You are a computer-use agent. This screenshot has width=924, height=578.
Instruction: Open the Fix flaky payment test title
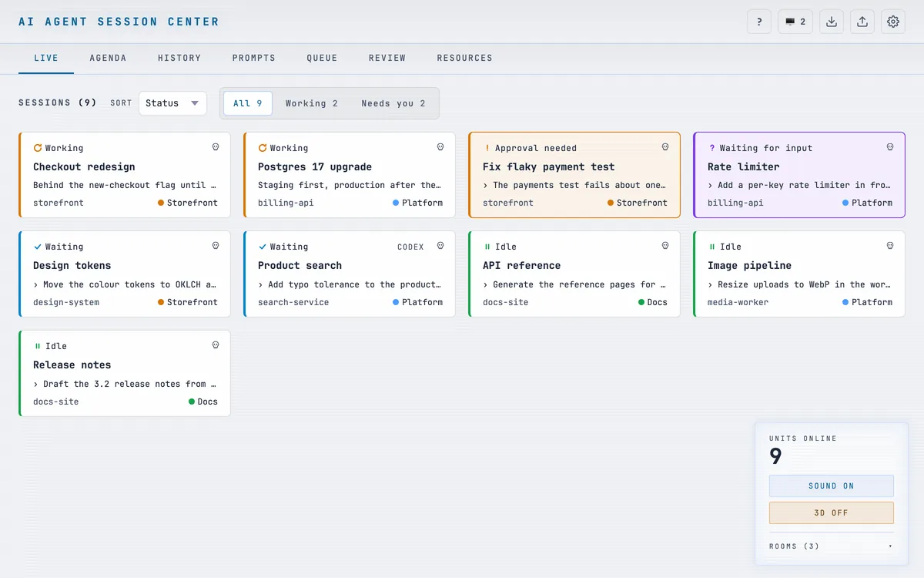pos(549,166)
